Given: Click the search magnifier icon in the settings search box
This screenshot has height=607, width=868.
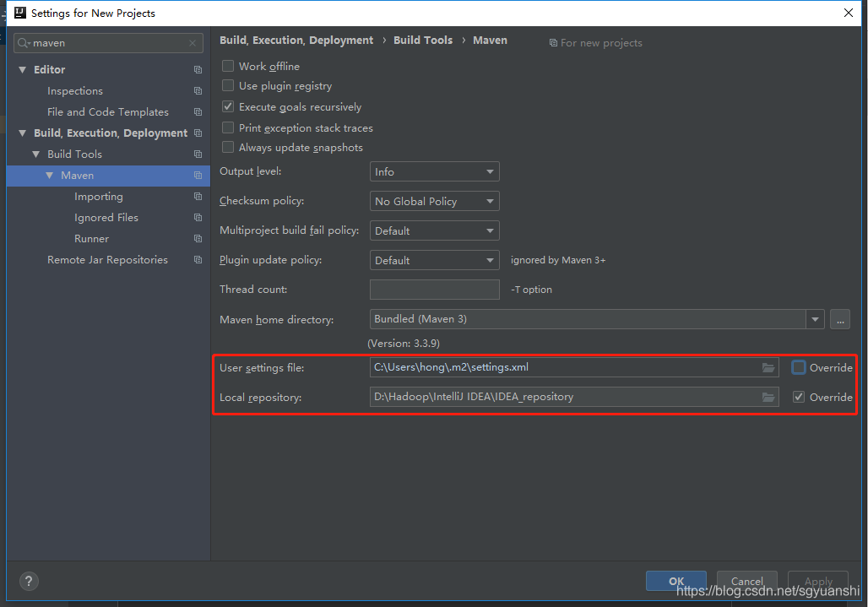Looking at the screenshot, I should click(x=25, y=42).
